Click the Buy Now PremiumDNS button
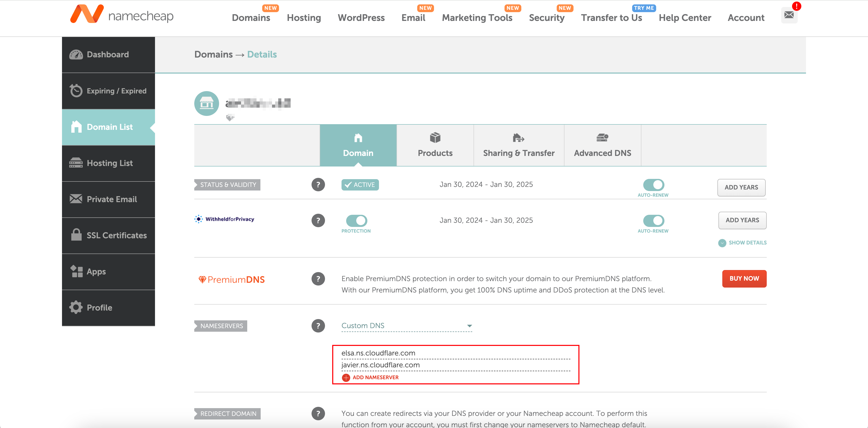 pyautogui.click(x=744, y=279)
